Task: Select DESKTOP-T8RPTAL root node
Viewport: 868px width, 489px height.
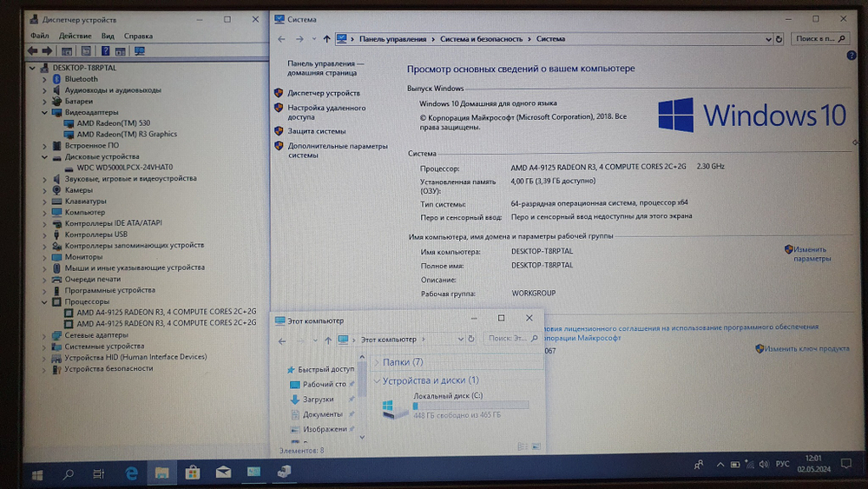Action: (x=85, y=68)
